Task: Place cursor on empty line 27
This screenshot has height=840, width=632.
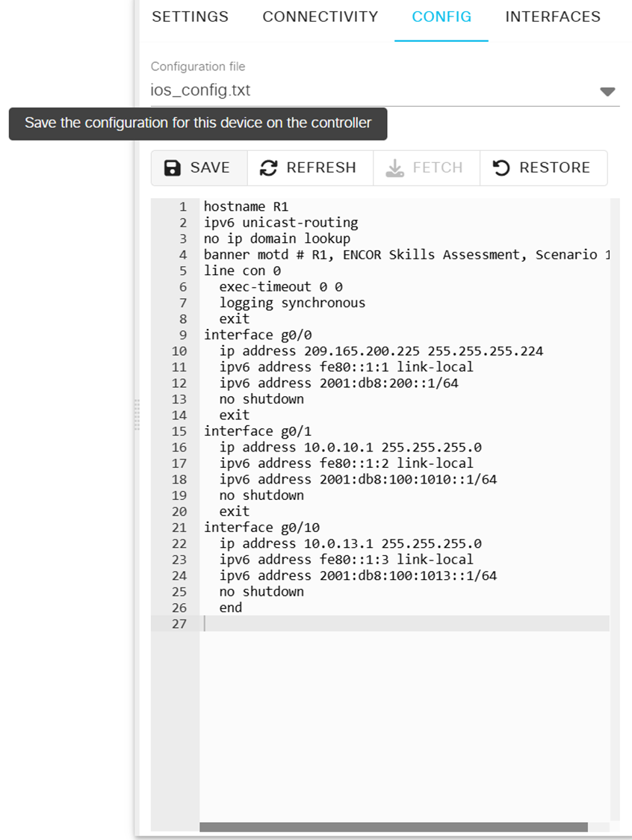Action: click(404, 623)
